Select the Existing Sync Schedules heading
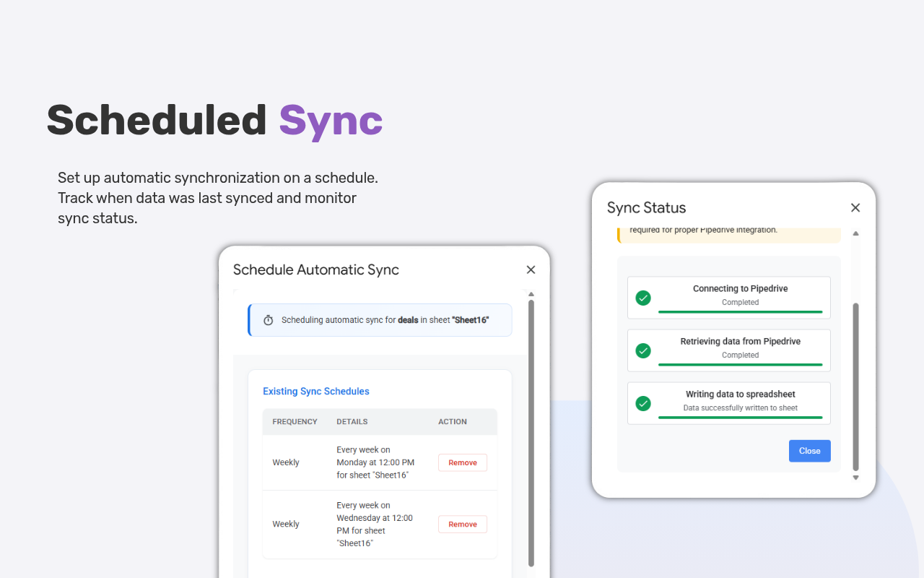The height and width of the screenshot is (578, 924). pos(315,391)
